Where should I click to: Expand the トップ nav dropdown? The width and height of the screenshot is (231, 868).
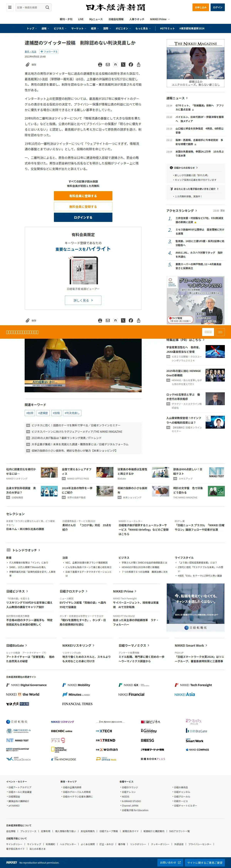[x=31, y=28]
